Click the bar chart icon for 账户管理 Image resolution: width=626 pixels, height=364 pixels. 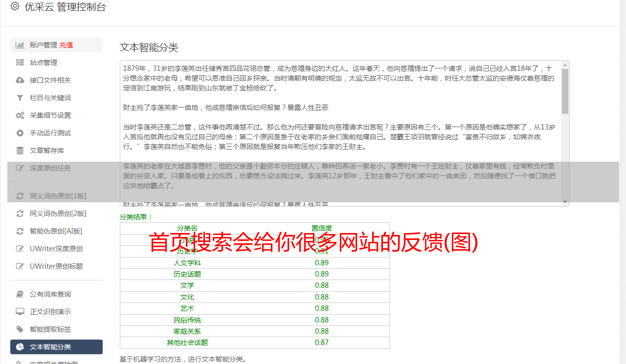click(20, 45)
